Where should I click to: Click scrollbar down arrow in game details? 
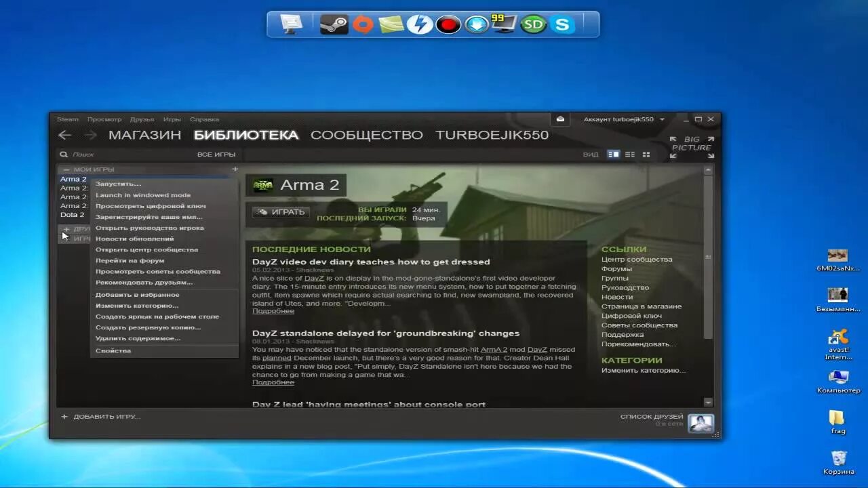pyautogui.click(x=708, y=402)
